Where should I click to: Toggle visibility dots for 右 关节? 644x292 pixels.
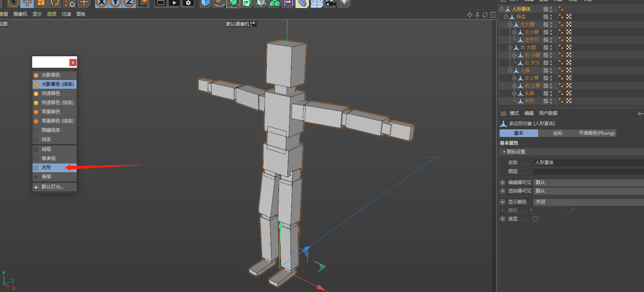coord(551,62)
